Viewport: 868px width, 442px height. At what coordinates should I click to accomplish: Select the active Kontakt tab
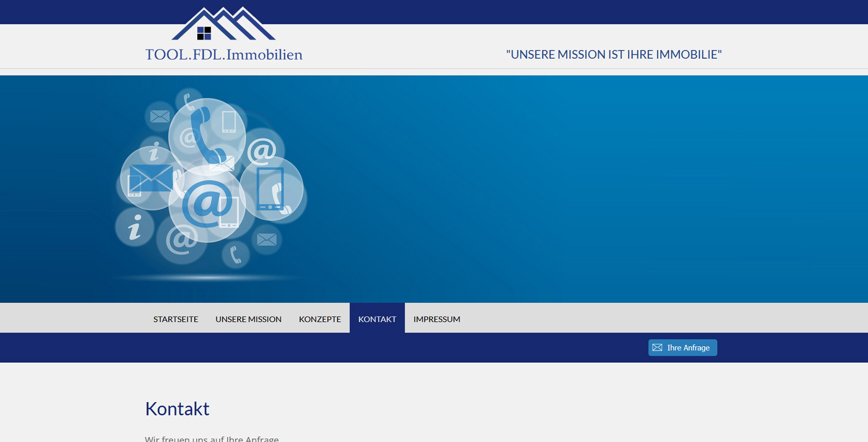pyautogui.click(x=377, y=319)
